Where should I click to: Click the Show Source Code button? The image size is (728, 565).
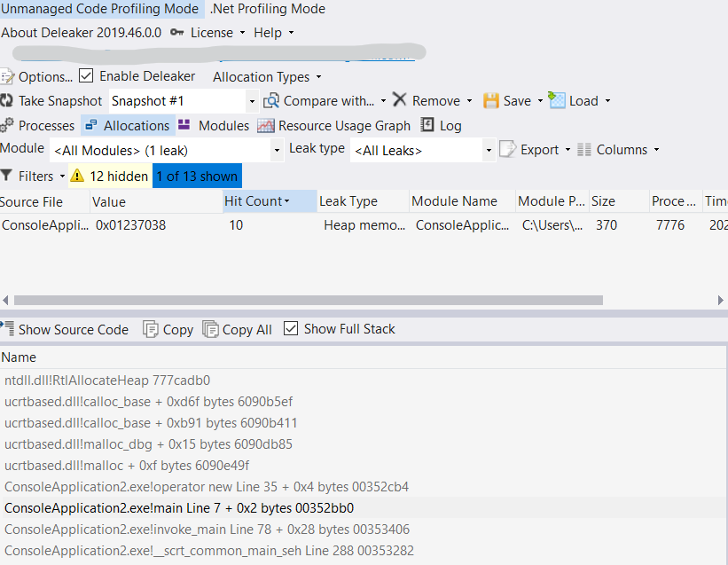coord(65,329)
